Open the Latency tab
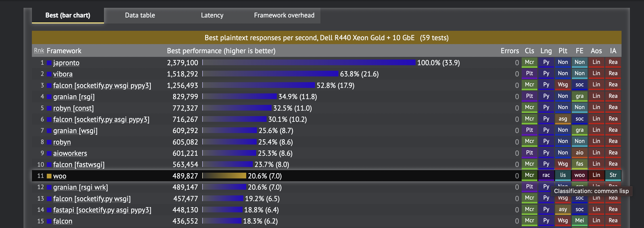The image size is (644, 228). click(212, 15)
